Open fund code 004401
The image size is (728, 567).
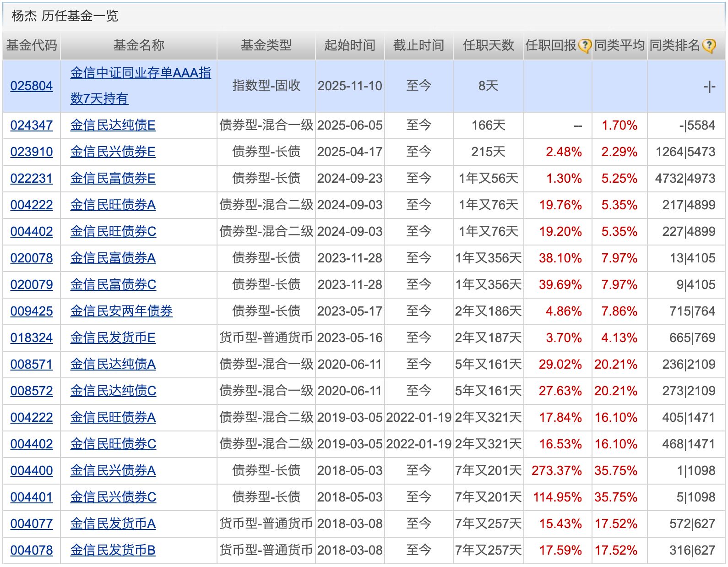point(32,497)
